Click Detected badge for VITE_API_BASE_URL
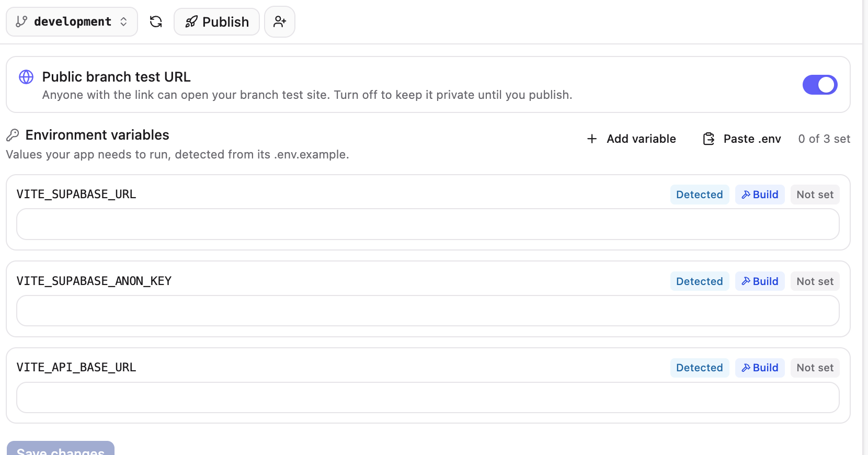The image size is (868, 455). pyautogui.click(x=700, y=368)
